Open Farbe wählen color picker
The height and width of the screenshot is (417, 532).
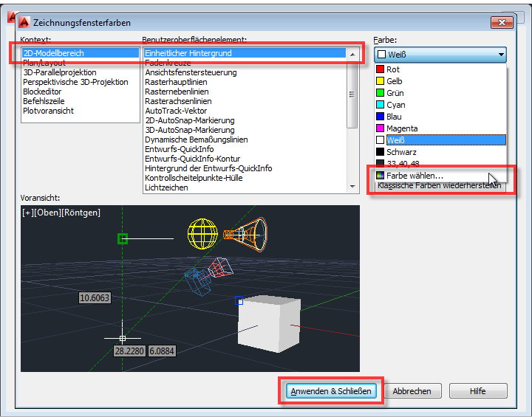(x=414, y=176)
